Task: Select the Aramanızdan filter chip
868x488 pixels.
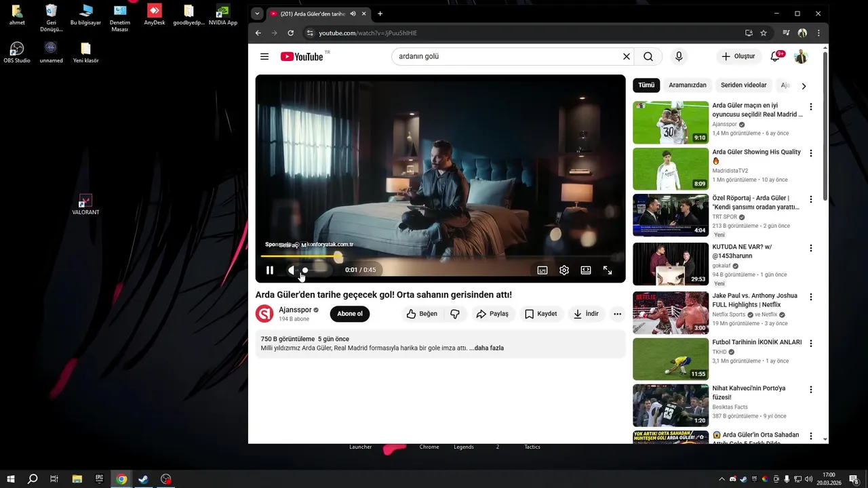Action: click(688, 85)
